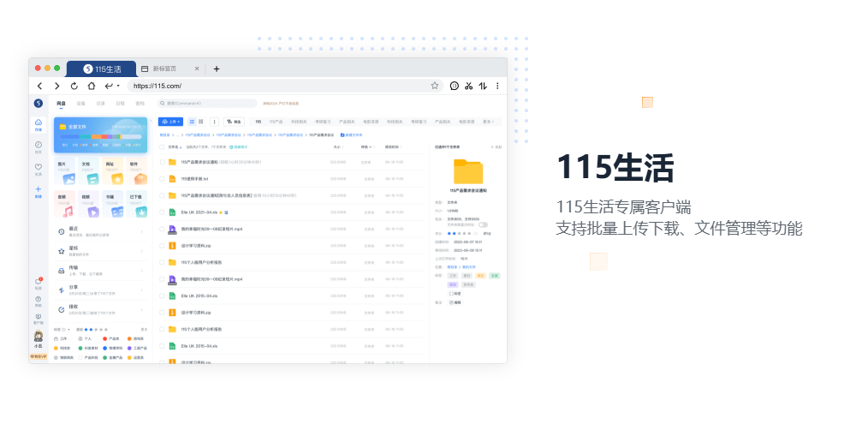The width and height of the screenshot is (868, 442).
Task: Open the 图片 pictures category card
Action: tap(65, 171)
